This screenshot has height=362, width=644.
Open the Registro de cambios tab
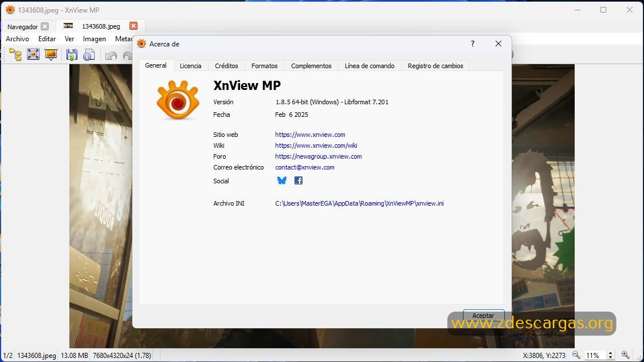[x=435, y=66]
